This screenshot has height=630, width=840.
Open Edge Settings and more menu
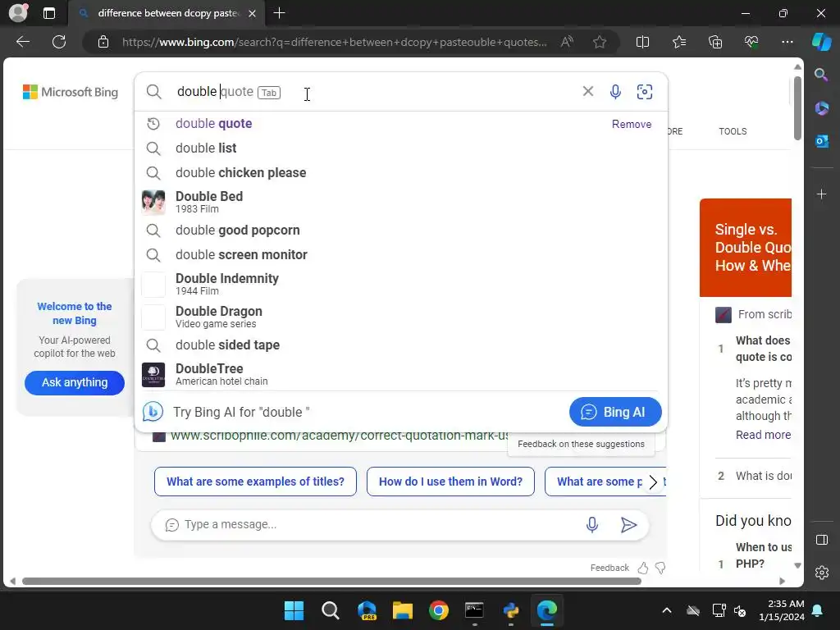[x=787, y=42]
